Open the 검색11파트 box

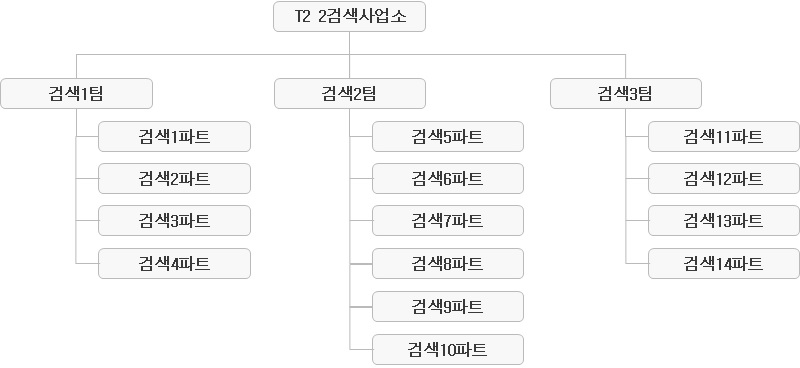pos(724,136)
